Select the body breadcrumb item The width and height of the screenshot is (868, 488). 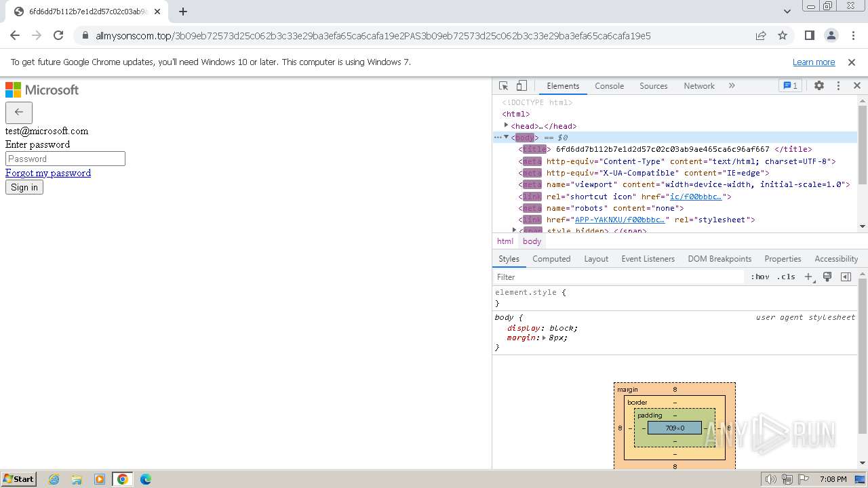click(532, 241)
